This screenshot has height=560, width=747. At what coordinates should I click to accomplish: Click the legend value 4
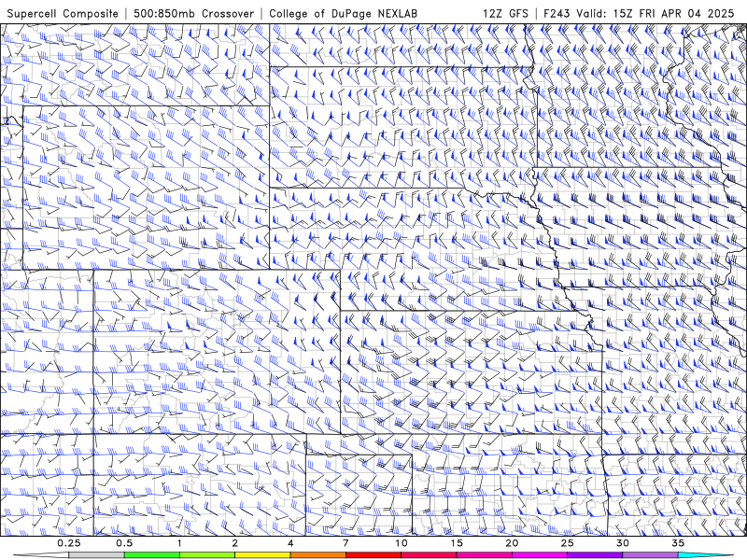coord(290,543)
